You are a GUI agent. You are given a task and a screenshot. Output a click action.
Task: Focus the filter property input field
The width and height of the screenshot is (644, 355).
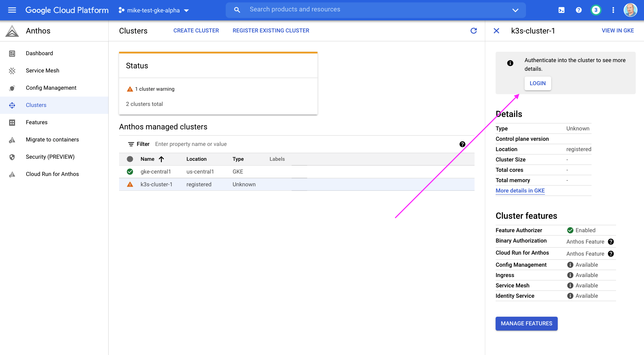(304, 144)
